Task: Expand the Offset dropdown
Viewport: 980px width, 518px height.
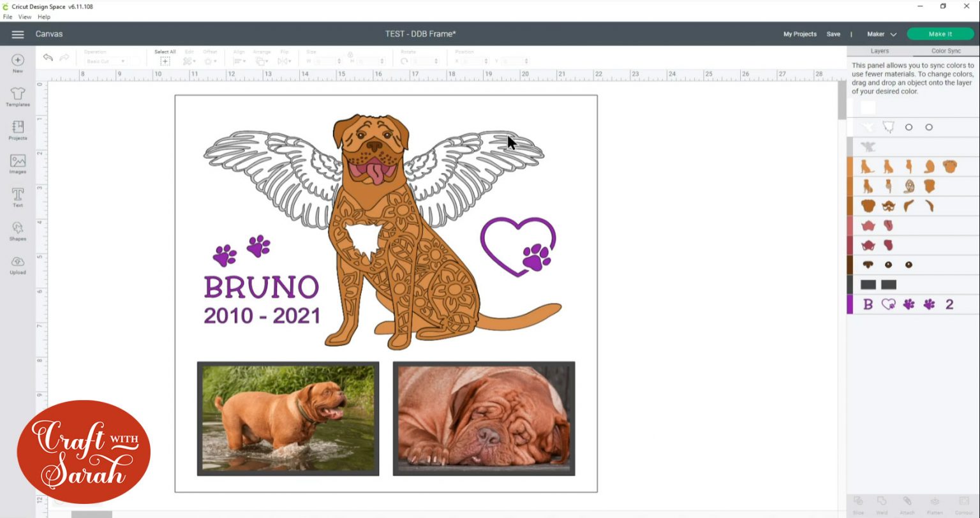Action: 210,61
